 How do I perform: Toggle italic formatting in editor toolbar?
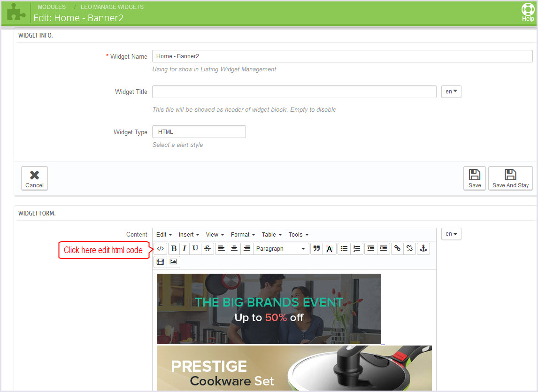tap(184, 248)
